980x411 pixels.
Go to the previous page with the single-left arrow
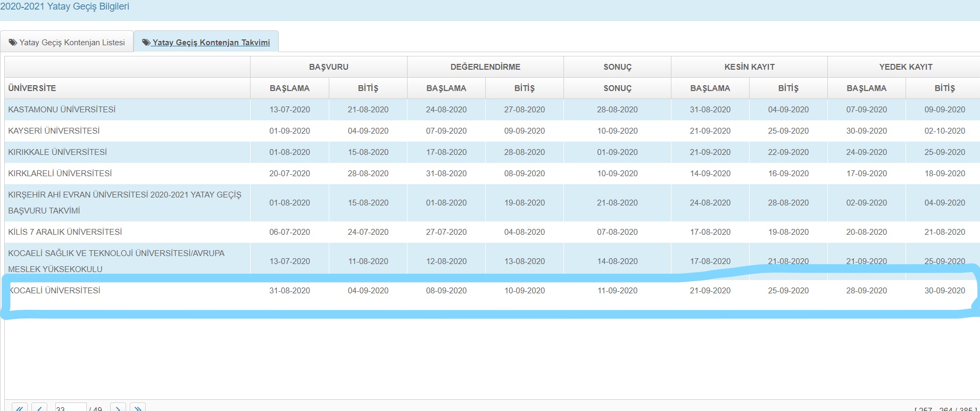point(39,408)
